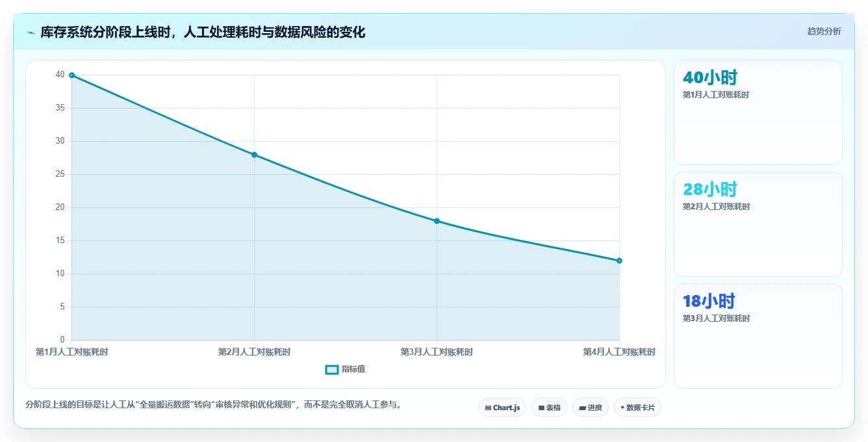
Task: Click the x-axis label 第1月人工对账耗时
Action: point(71,352)
